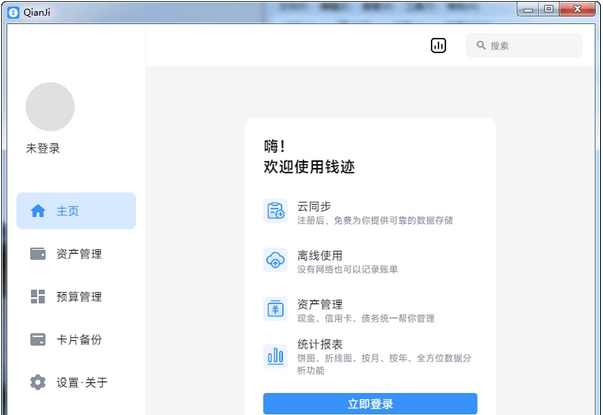Click the text 没有网络也可以记录账单

coord(347,269)
